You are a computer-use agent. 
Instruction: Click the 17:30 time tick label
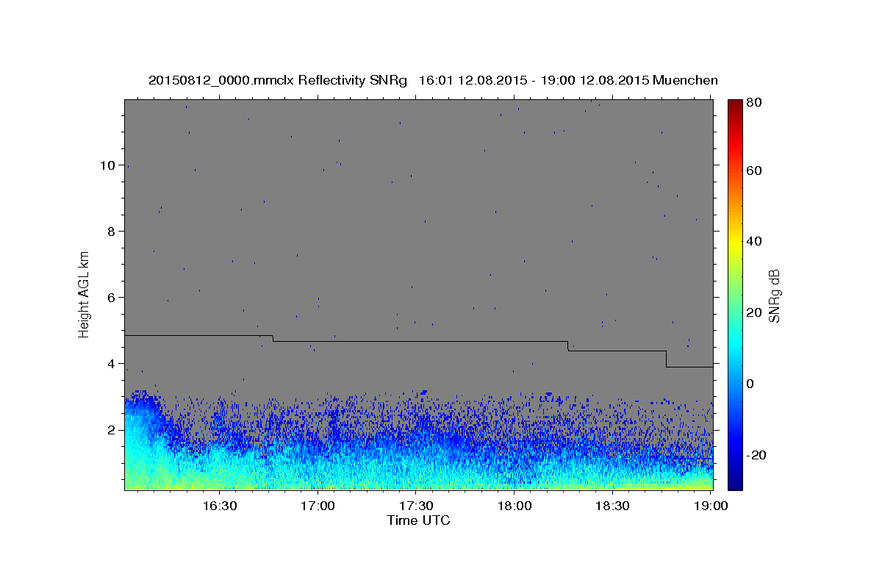pyautogui.click(x=416, y=506)
